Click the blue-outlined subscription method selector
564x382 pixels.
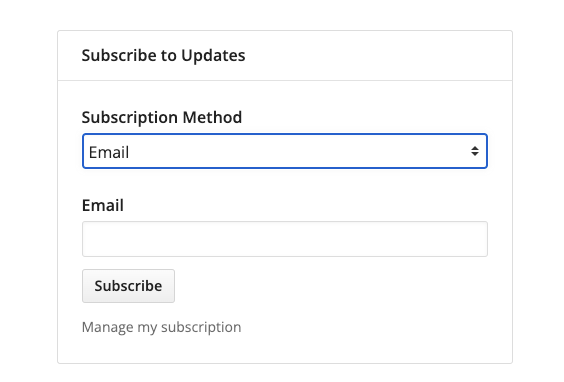285,151
